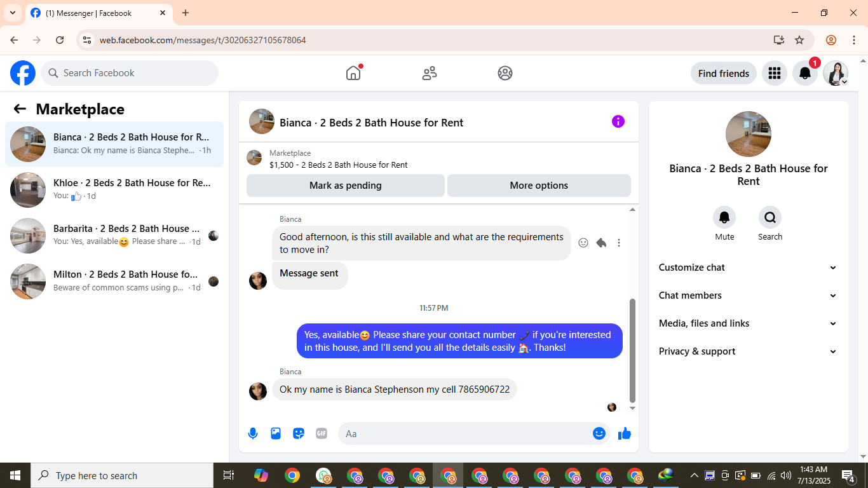Image resolution: width=868 pixels, height=488 pixels.
Task: Click the Facebook logo icon
Action: (23, 73)
